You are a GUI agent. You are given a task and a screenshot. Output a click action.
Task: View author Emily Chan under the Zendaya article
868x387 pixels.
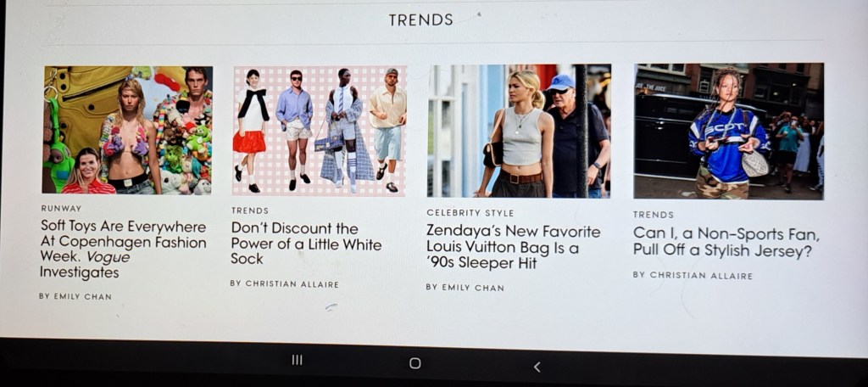click(465, 288)
